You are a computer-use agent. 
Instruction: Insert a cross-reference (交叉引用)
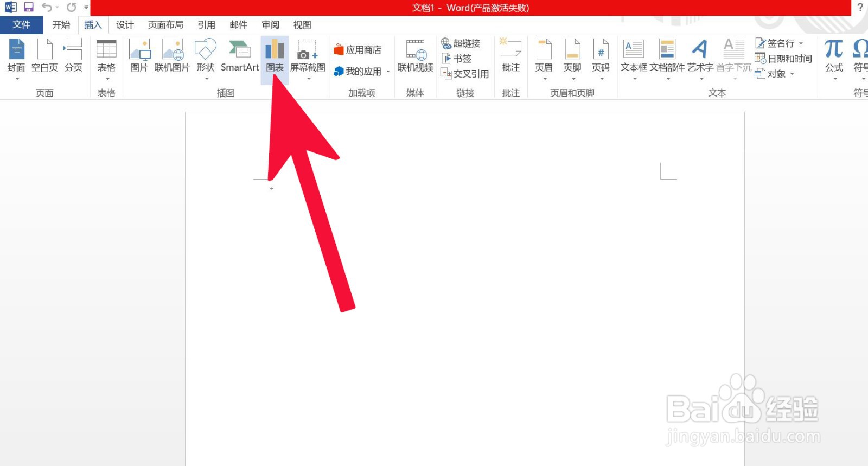[x=465, y=74]
